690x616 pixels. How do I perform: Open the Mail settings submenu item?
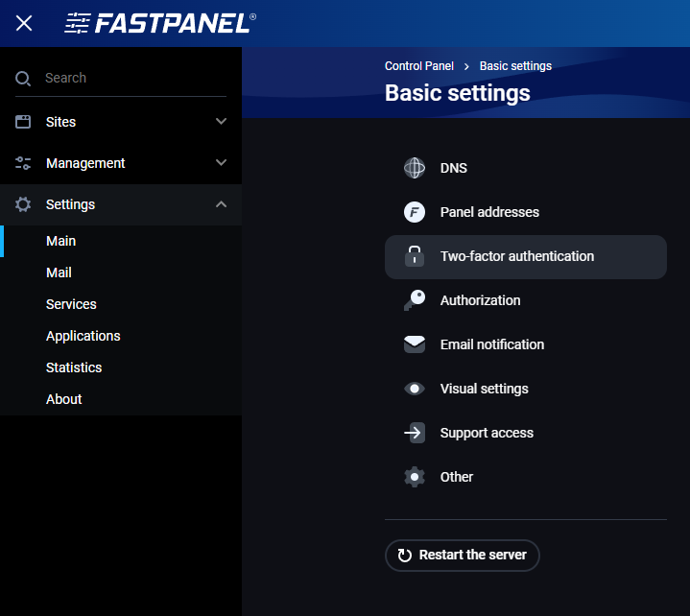point(59,272)
